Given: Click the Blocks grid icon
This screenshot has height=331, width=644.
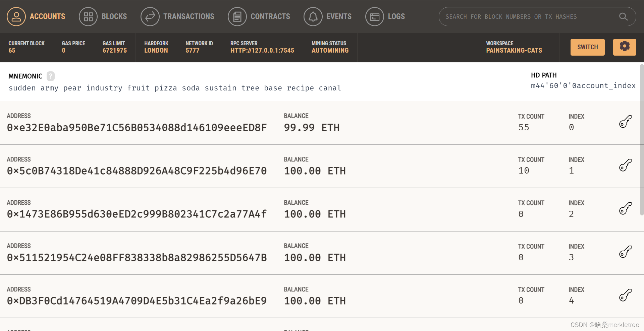Looking at the screenshot, I should (88, 17).
